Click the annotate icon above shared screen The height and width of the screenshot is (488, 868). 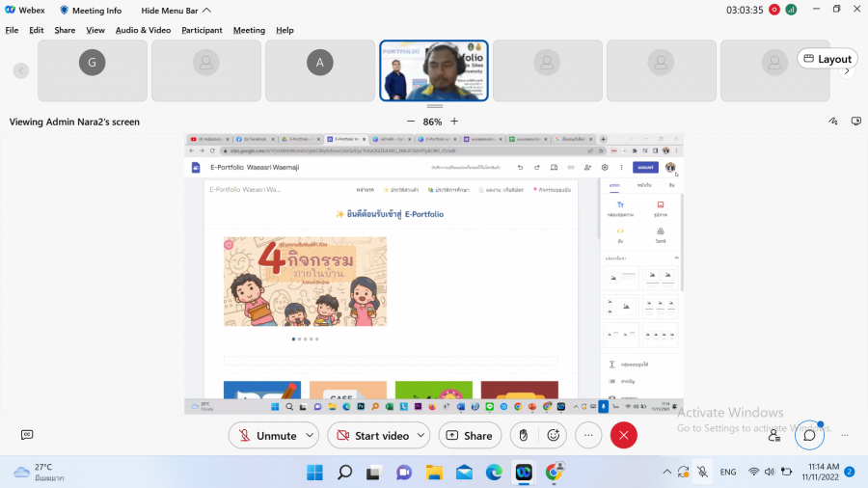click(x=833, y=122)
